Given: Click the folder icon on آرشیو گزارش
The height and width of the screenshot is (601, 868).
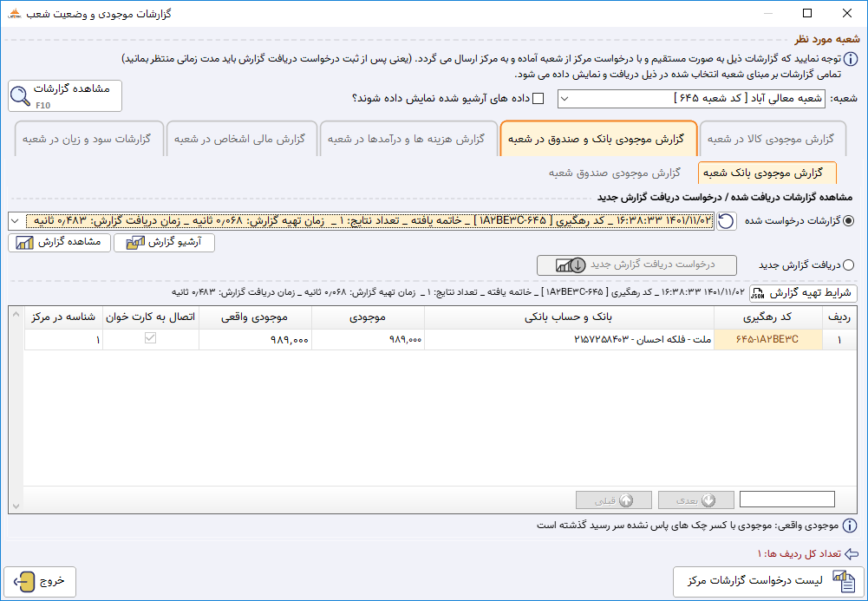Looking at the screenshot, I should click(134, 243).
